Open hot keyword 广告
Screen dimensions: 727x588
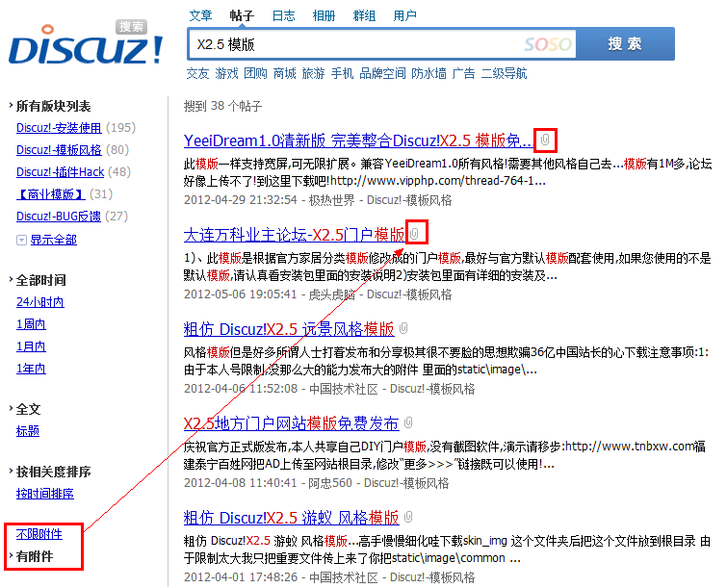tap(464, 73)
